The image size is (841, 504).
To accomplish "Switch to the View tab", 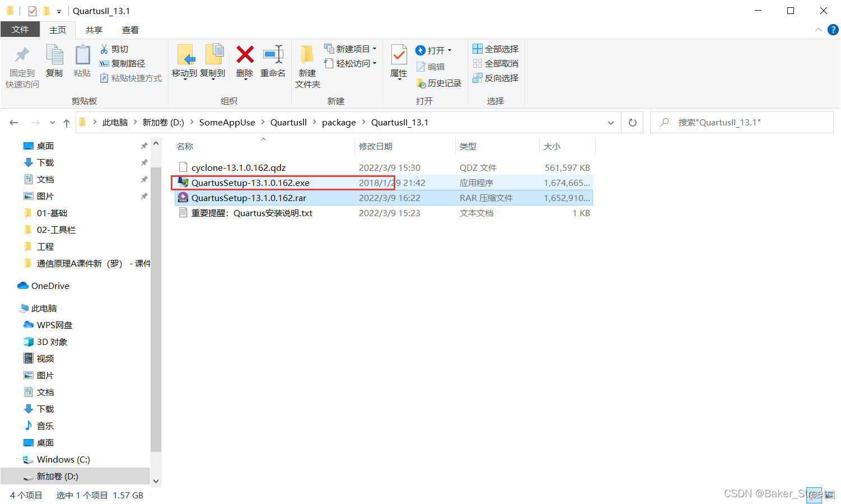I will click(130, 30).
